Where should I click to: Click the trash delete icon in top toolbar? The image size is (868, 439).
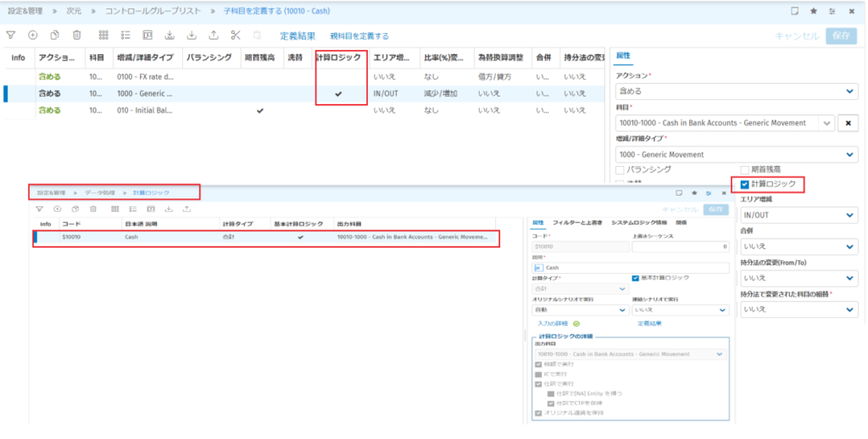pyautogui.click(x=77, y=36)
